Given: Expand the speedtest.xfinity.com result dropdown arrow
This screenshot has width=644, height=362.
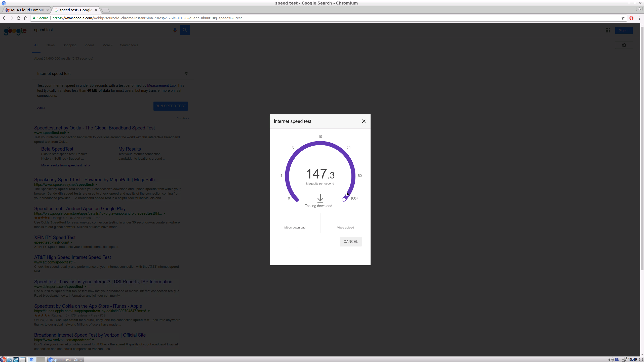Looking at the screenshot, I should 71,242.
